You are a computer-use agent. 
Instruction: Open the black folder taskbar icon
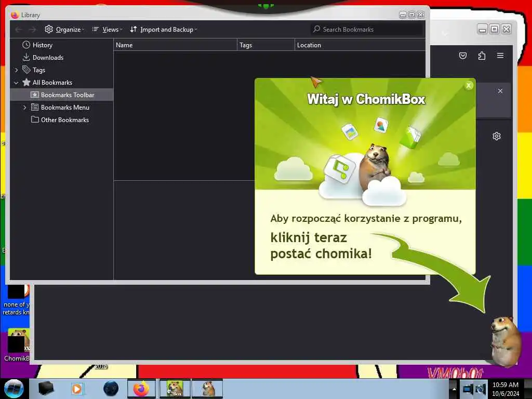[x=46, y=389]
